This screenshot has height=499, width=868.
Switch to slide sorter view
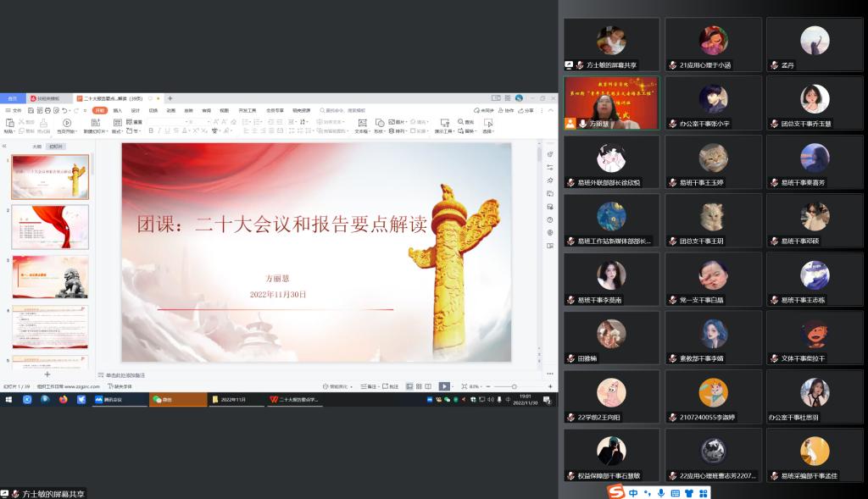point(420,386)
